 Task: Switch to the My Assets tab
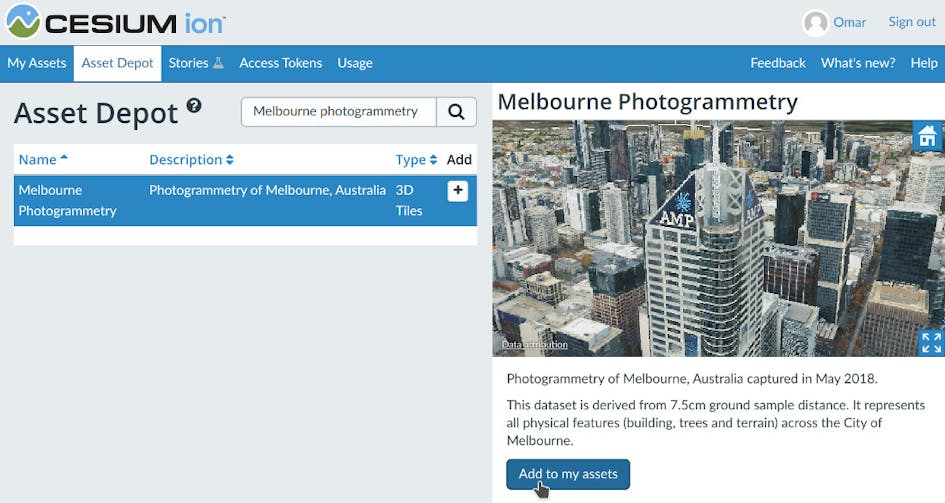tap(37, 63)
